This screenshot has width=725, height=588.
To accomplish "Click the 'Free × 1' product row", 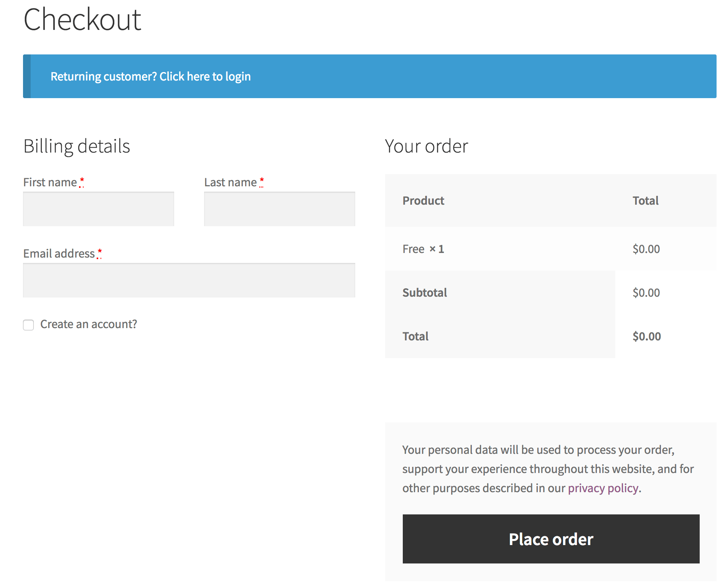I will tap(423, 249).
